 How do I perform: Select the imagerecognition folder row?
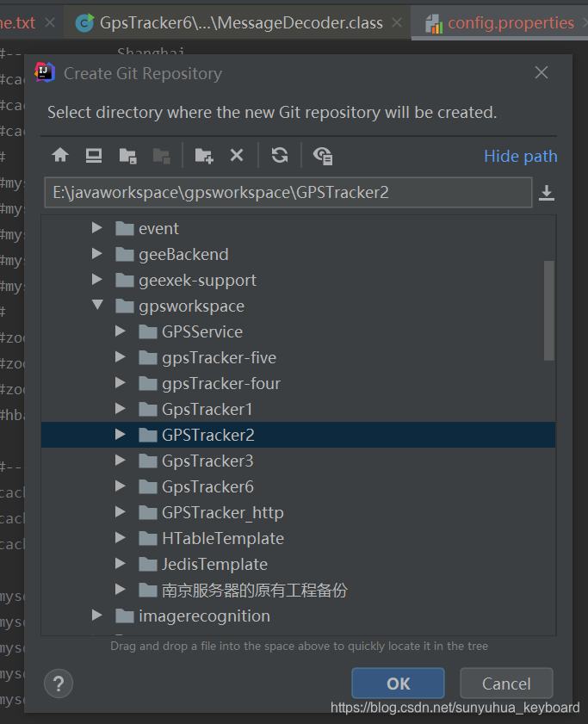point(298,616)
